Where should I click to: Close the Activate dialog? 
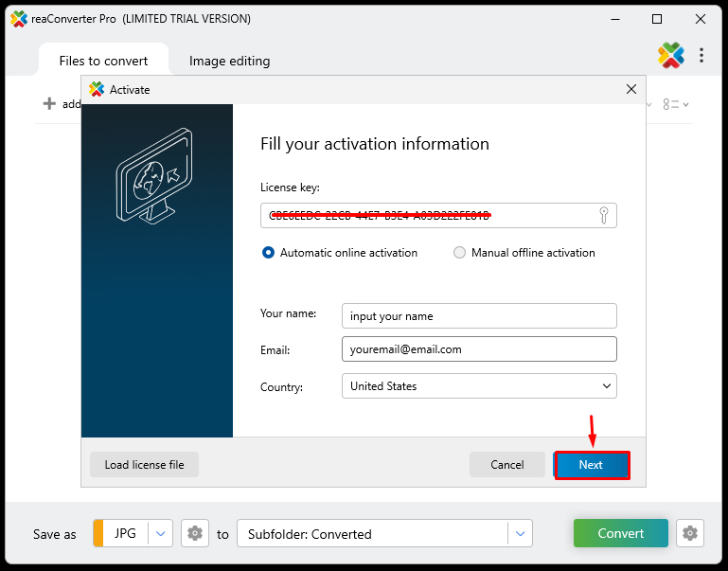click(631, 89)
